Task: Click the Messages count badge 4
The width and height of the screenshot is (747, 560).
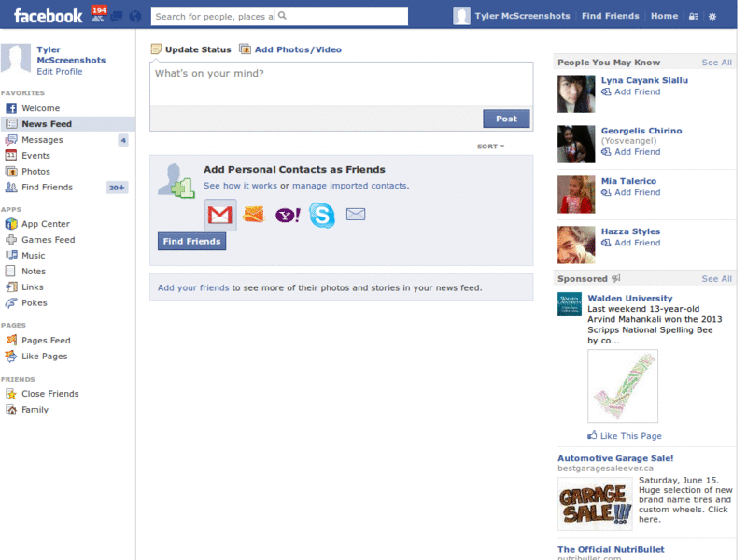Action: click(x=123, y=140)
